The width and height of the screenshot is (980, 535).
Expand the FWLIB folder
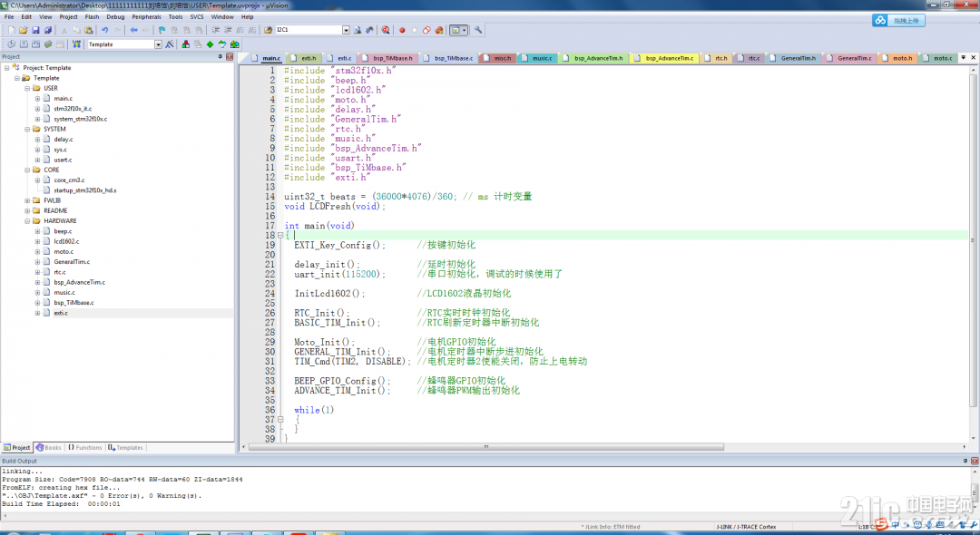[27, 200]
